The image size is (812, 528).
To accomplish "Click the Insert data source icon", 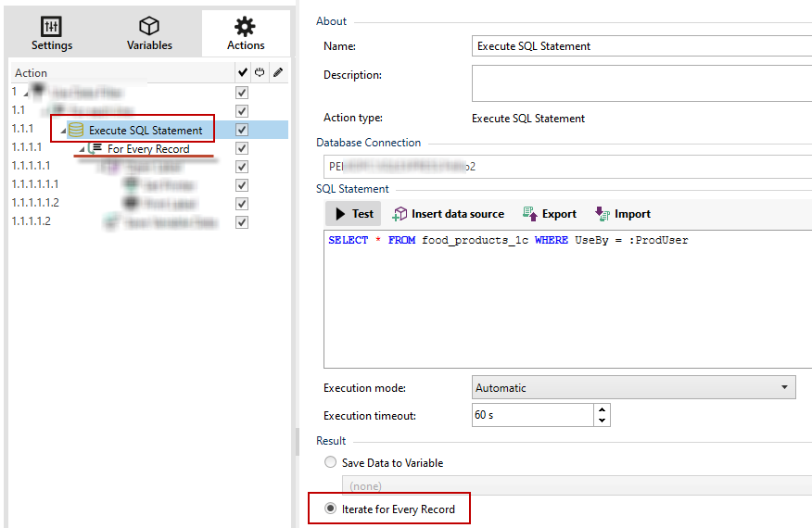I will point(400,214).
